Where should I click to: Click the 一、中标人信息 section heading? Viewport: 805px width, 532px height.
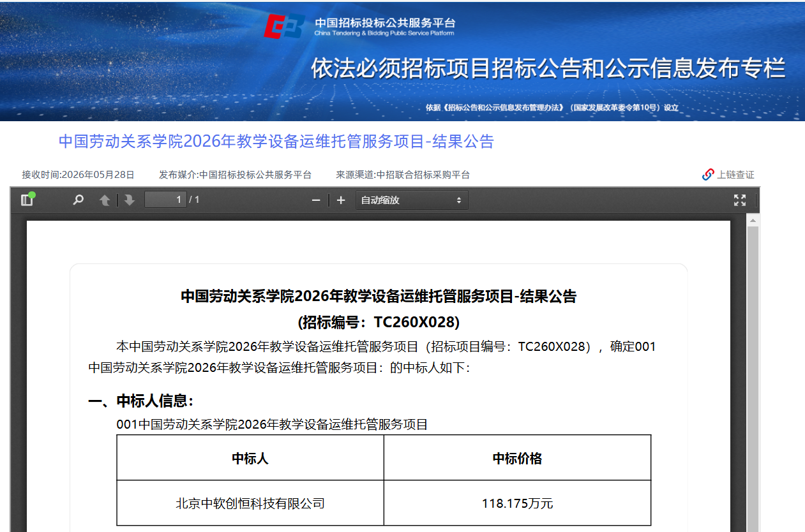140,401
